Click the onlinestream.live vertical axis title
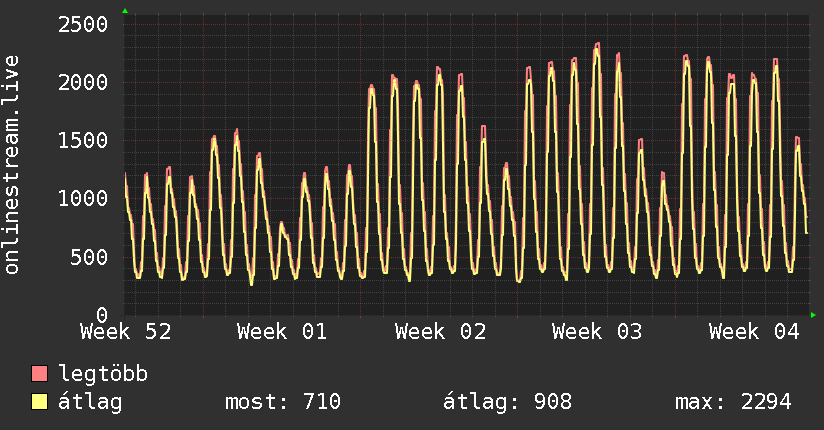The image size is (824, 430). point(12,165)
